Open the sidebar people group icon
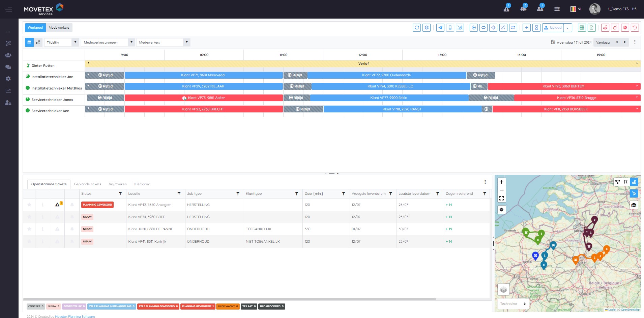The width and height of the screenshot is (644, 318). [x=8, y=55]
